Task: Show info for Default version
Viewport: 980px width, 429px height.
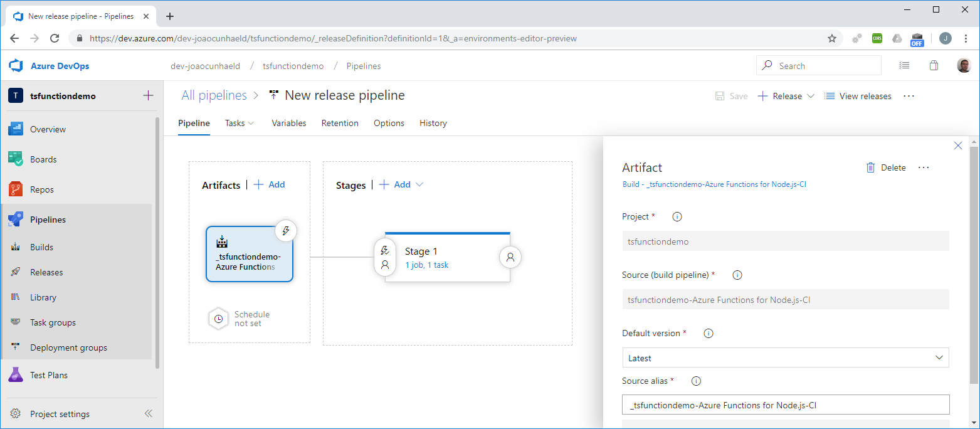Action: tap(709, 333)
